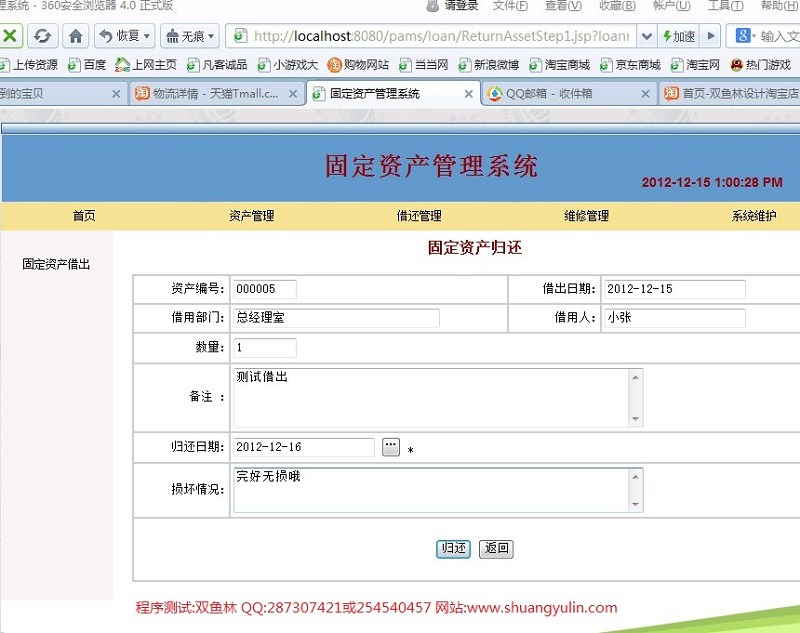Open the date picker button for 归还日期
The height and width of the screenshot is (633, 800).
click(391, 447)
